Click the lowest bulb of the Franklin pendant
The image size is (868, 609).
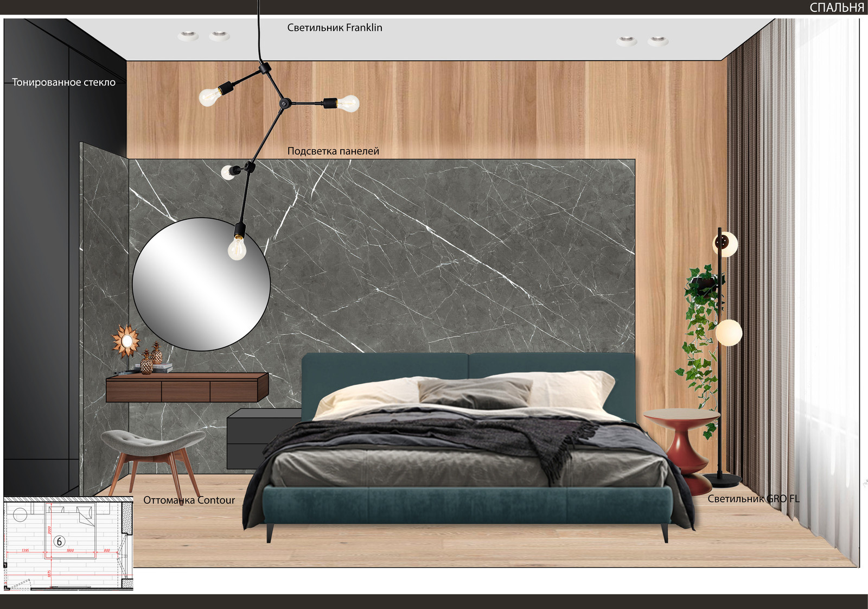(x=237, y=249)
